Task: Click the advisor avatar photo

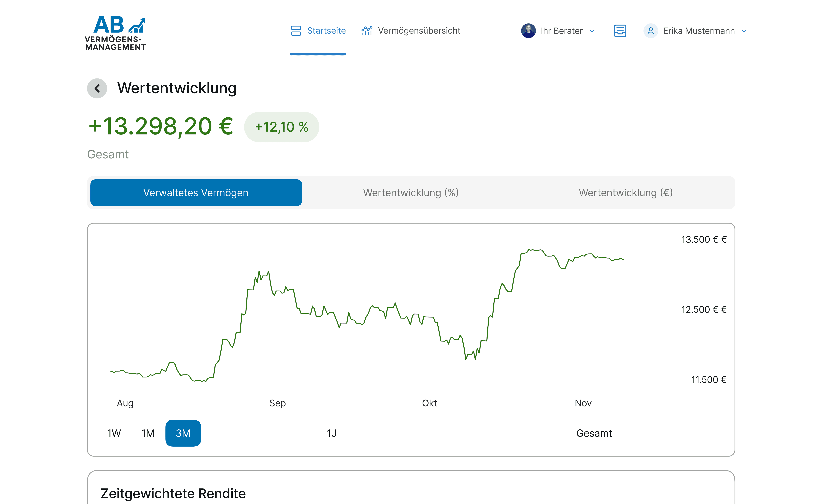Action: pos(528,31)
